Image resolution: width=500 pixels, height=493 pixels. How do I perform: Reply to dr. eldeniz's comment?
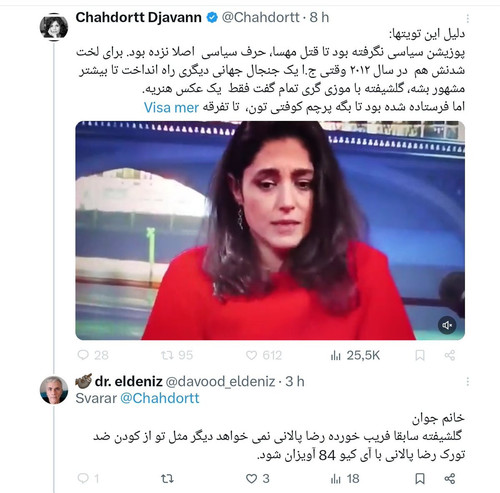tap(88, 479)
